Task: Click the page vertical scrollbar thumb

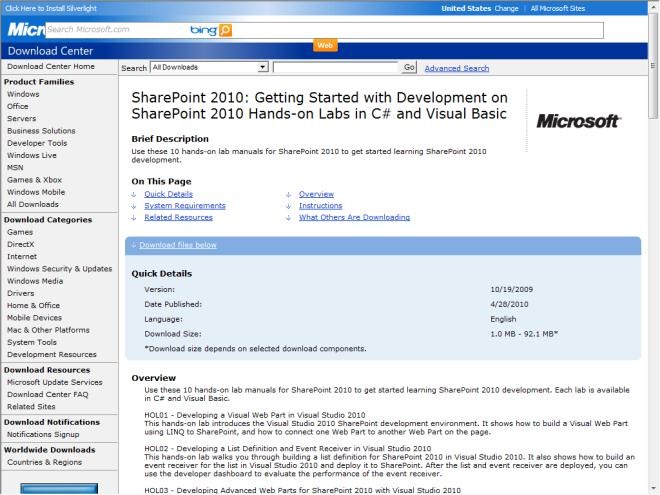Action: click(x=653, y=65)
